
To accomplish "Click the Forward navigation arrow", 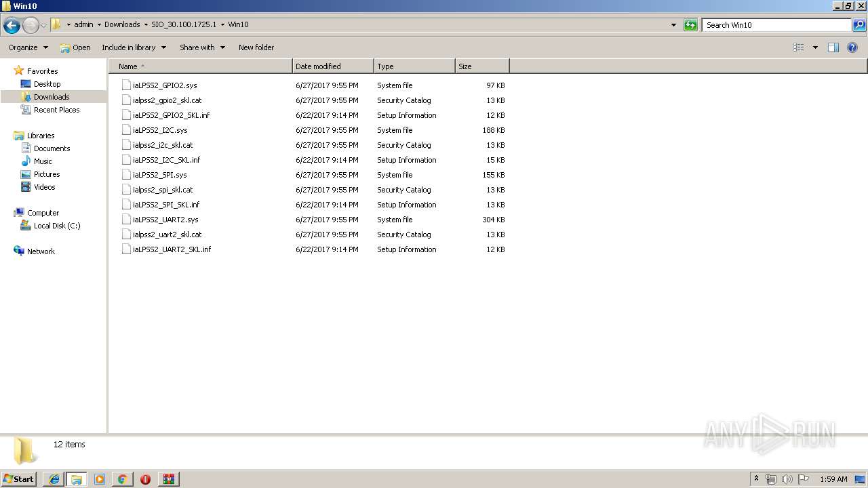I will pyautogui.click(x=31, y=25).
